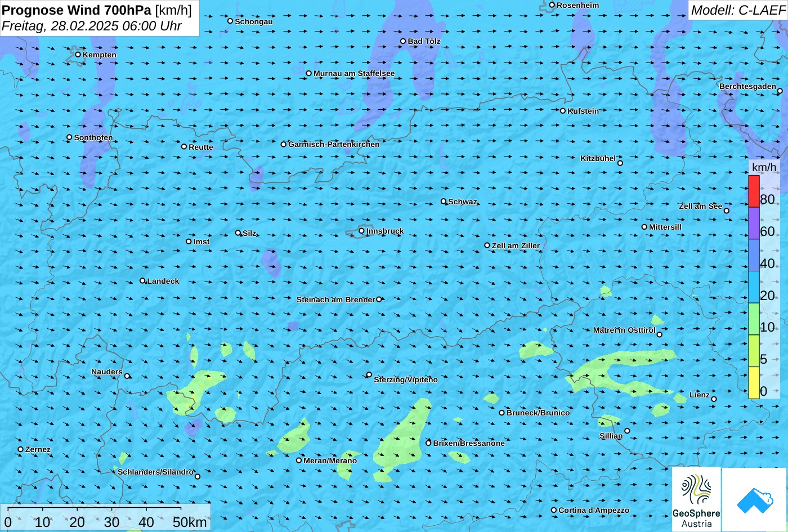The width and height of the screenshot is (788, 532).
Task: Click the '50km' scale bar label
Action: 190,522
